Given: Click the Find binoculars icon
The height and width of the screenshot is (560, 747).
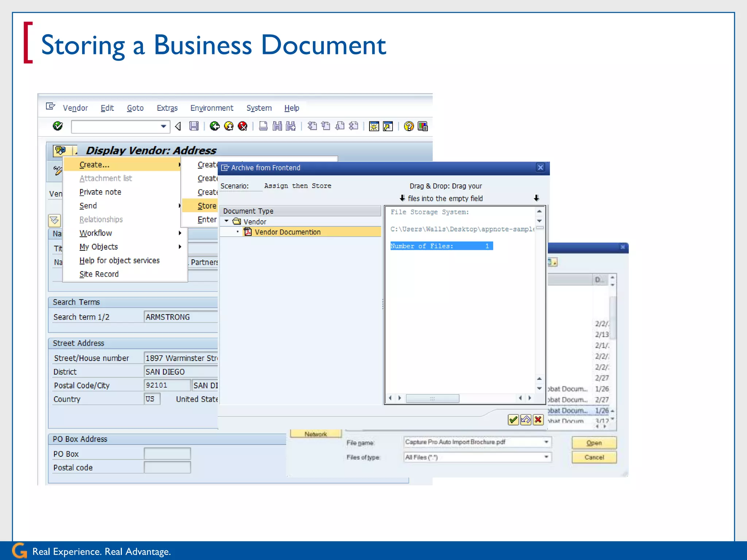Looking at the screenshot, I should [x=277, y=126].
